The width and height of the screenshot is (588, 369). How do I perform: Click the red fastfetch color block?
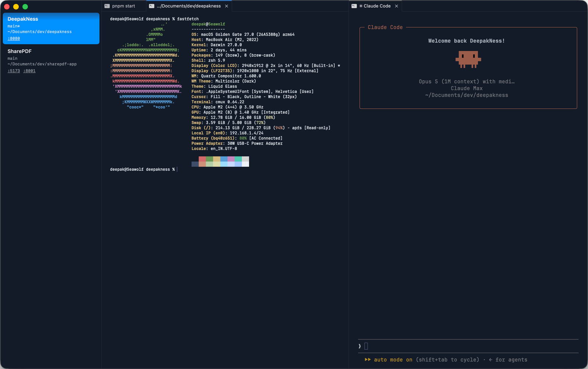coord(202,159)
